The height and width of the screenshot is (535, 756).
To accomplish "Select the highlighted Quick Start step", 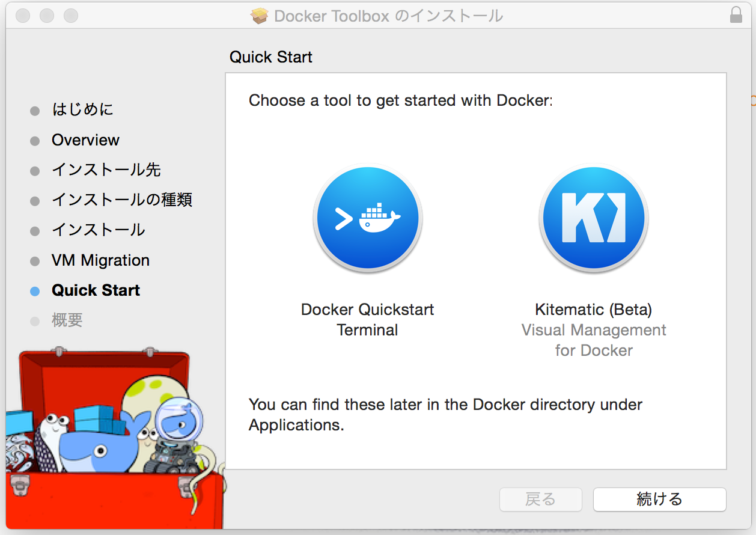I will click(x=96, y=290).
